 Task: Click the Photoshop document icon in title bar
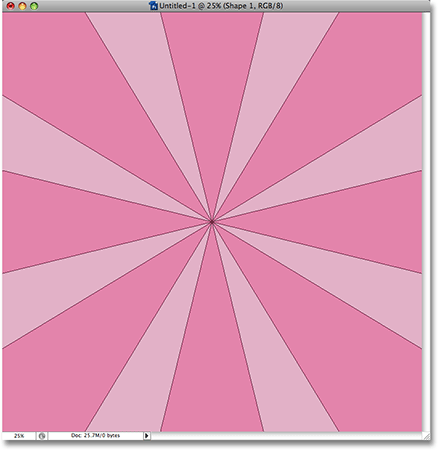[x=153, y=5]
